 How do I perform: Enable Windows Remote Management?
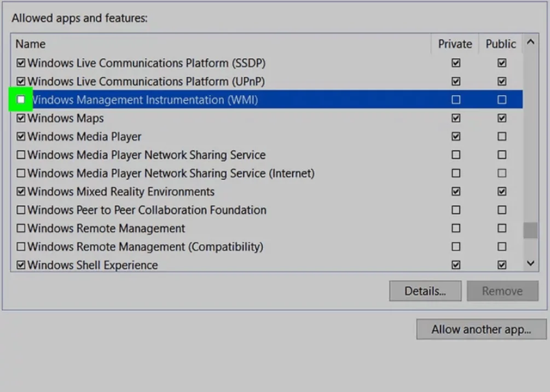[20, 228]
